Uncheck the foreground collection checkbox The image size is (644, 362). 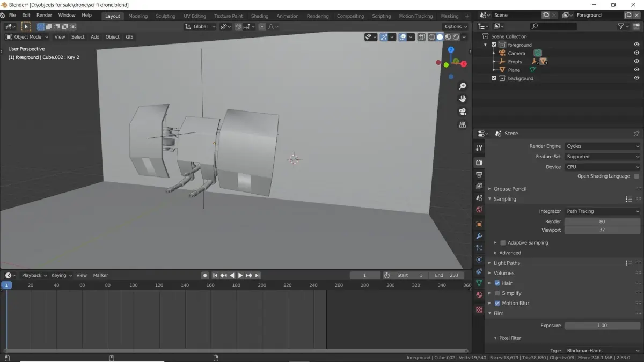(494, 45)
